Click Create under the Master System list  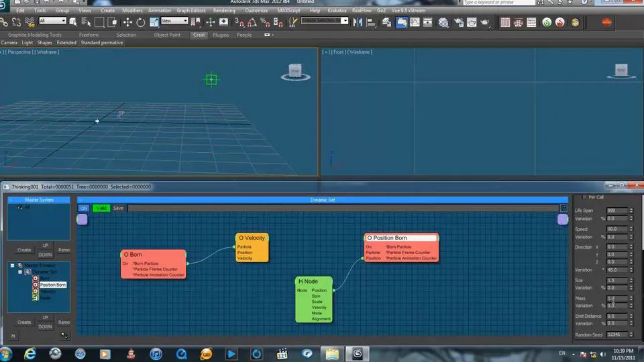(x=24, y=250)
